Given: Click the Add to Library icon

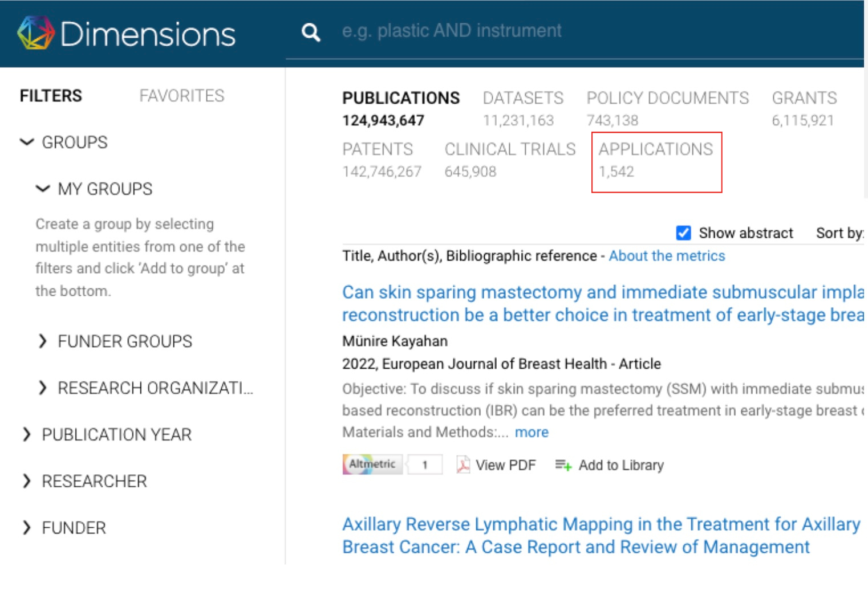Looking at the screenshot, I should click(563, 465).
